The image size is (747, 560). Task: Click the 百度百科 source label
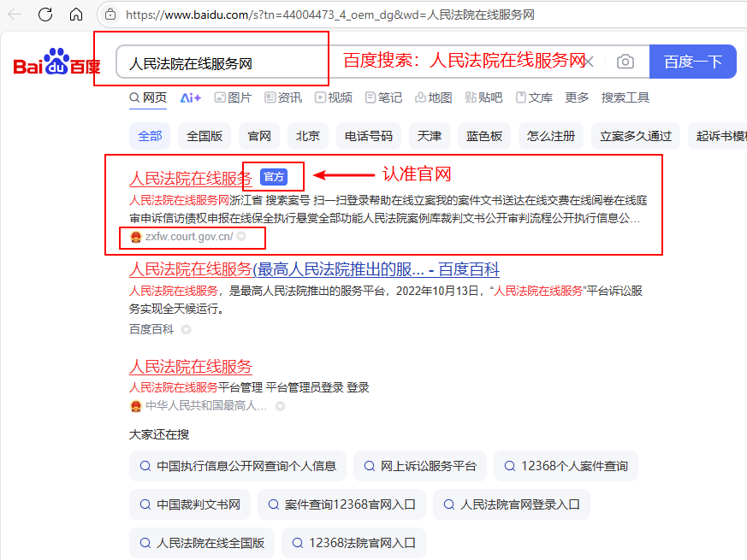(151, 329)
